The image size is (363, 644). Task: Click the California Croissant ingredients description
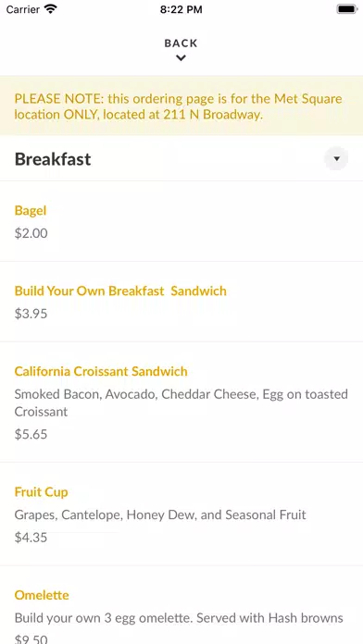point(181,402)
